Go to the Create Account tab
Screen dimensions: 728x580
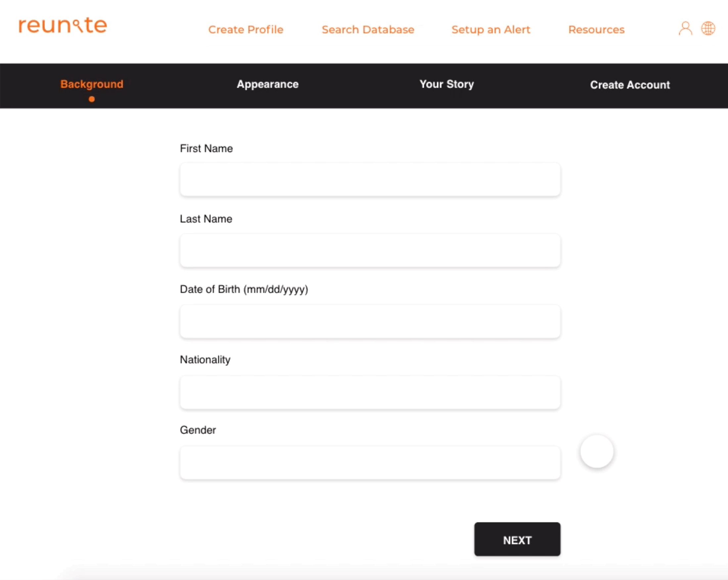(630, 85)
